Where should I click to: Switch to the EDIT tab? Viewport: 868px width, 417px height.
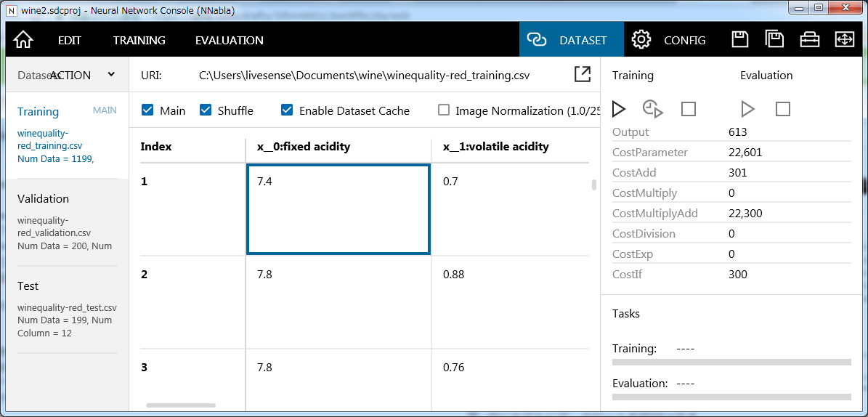(70, 41)
